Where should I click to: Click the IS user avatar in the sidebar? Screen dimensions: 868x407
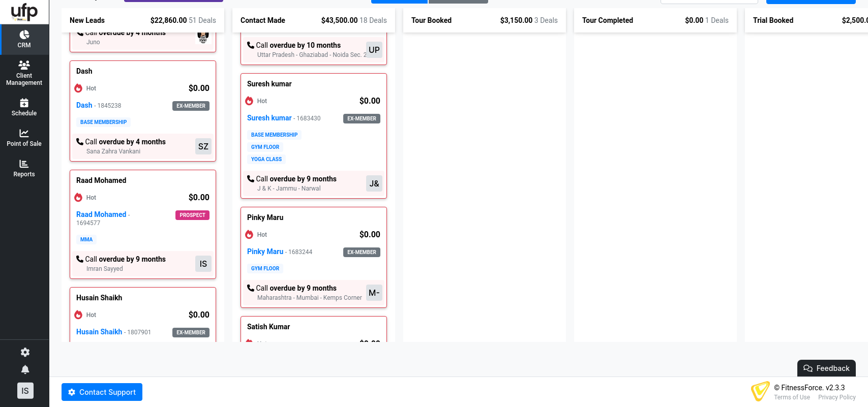tap(25, 391)
